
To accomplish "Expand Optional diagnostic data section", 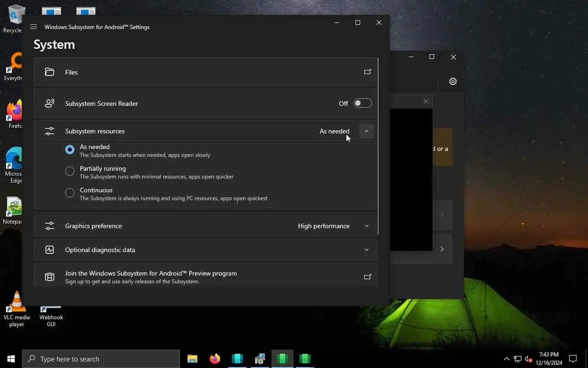I will coord(367,250).
